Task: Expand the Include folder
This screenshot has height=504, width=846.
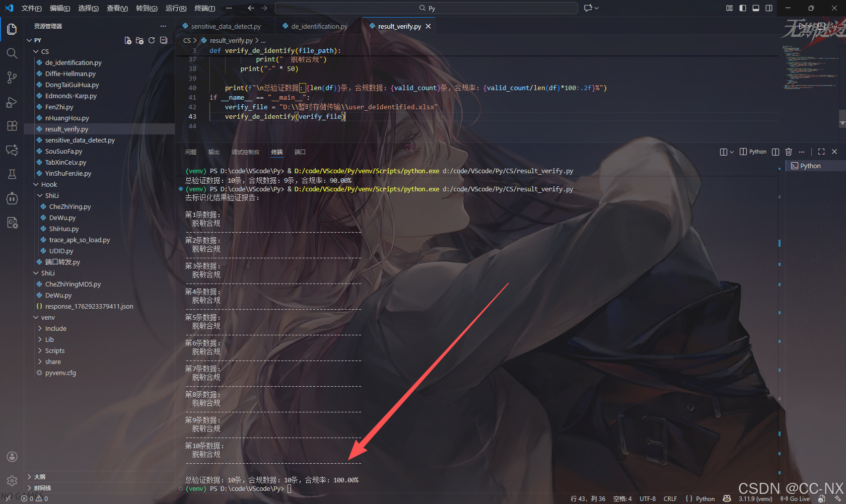Action: (55, 328)
